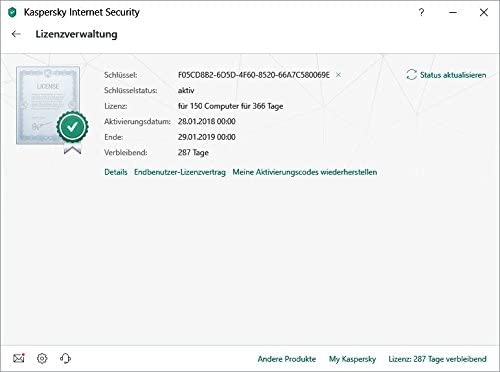The image size is (500, 372).
Task: Open the My Kaspersky link
Action: click(x=352, y=359)
